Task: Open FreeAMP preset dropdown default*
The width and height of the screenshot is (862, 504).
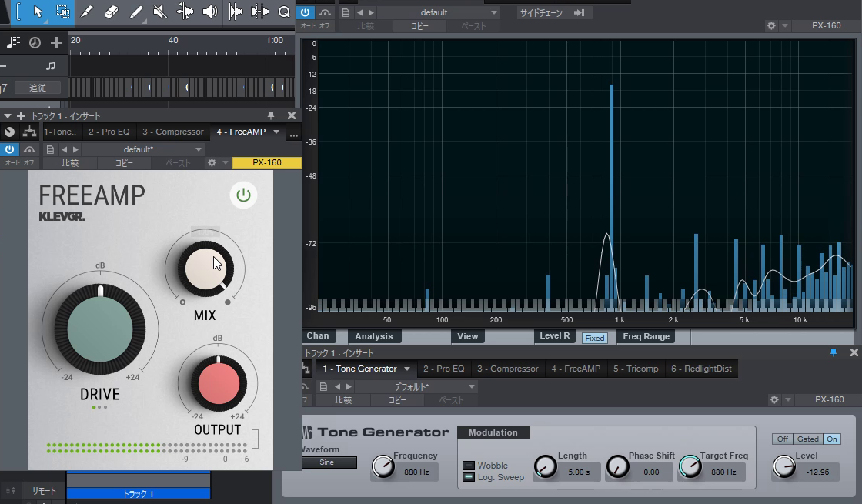Action: [x=143, y=149]
